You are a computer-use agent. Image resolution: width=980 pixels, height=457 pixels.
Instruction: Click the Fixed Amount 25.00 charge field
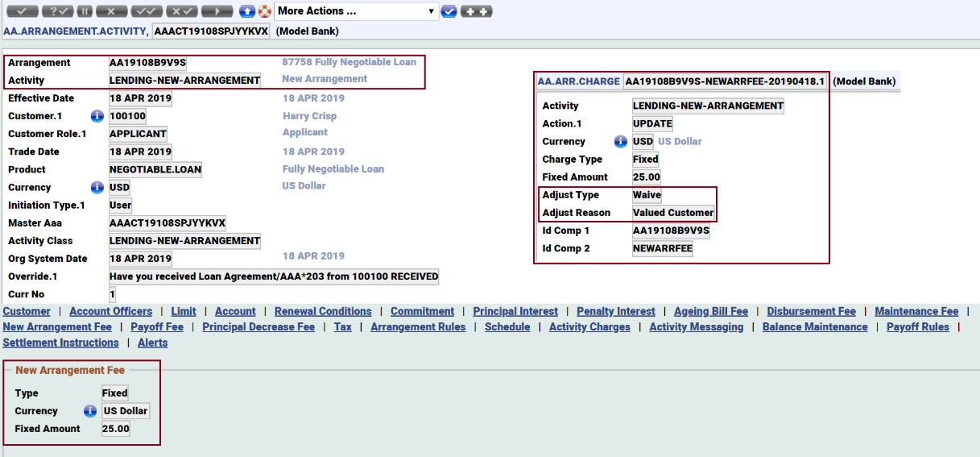(647, 177)
